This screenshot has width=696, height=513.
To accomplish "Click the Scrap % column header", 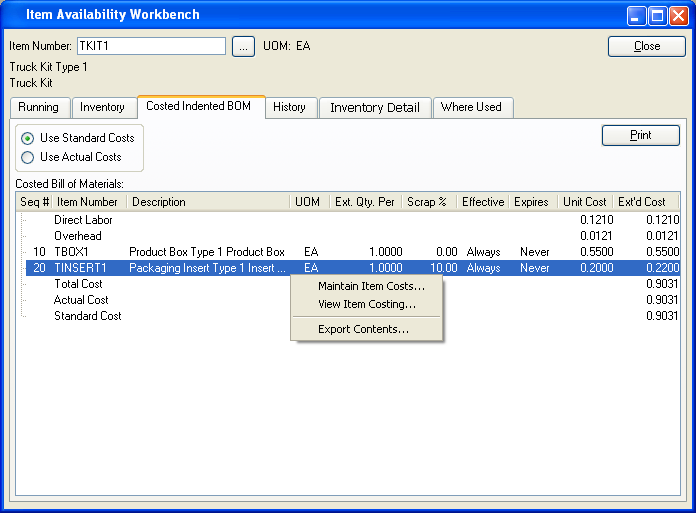I will pos(427,202).
